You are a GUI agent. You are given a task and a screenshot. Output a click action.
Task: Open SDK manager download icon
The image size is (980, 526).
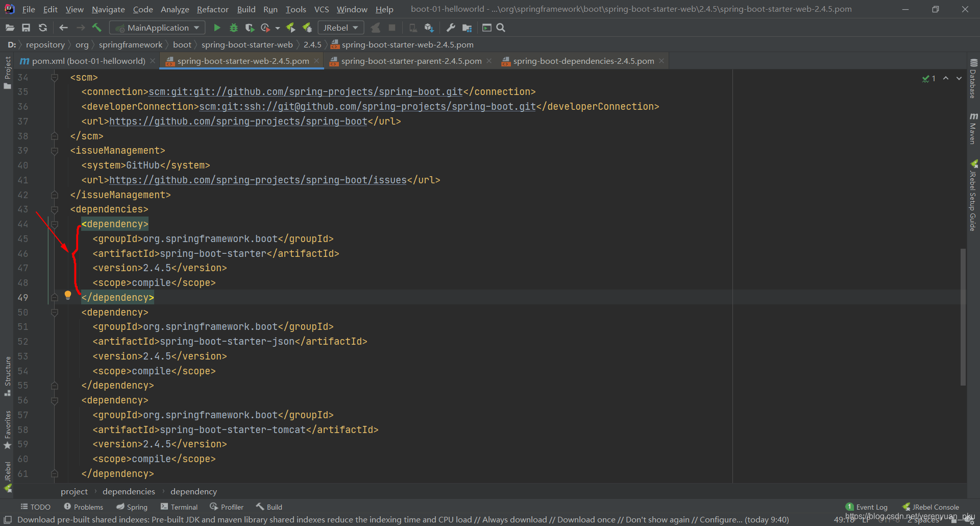[429, 28]
